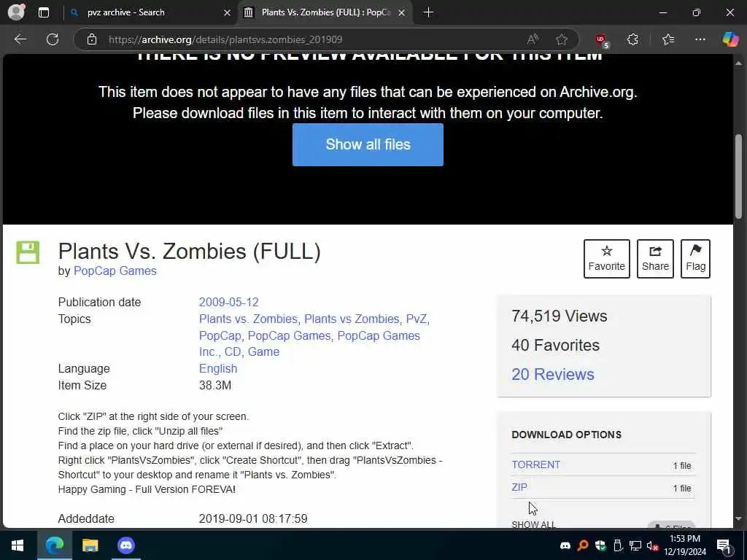Open the tab actions menu icon
Viewport: 747px width, 560px height.
[x=43, y=12]
